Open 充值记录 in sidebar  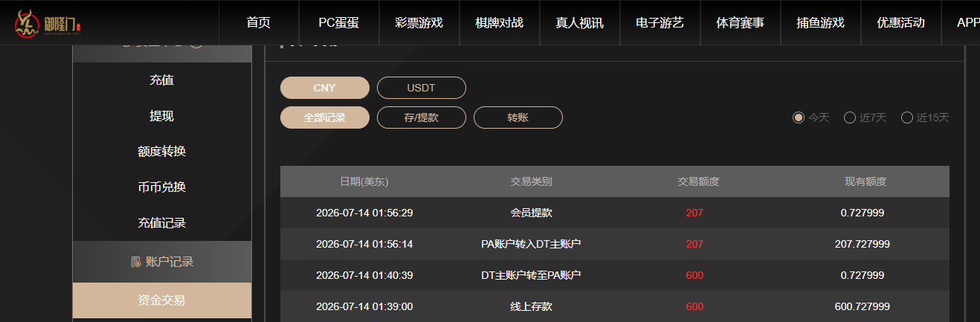(162, 223)
